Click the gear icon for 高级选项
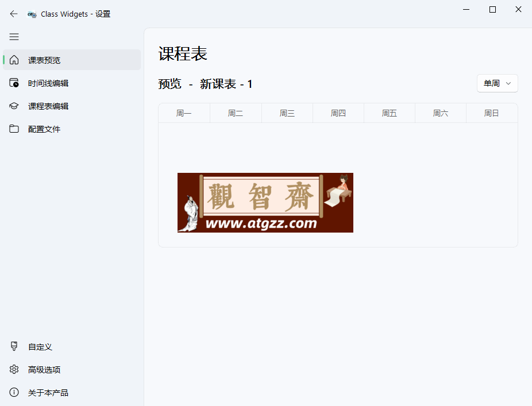532x406 pixels. tap(14, 369)
